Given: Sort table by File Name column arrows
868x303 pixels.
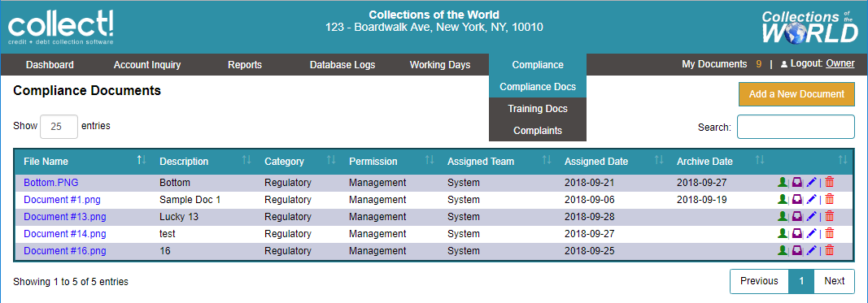Looking at the screenshot, I should coord(142,160).
